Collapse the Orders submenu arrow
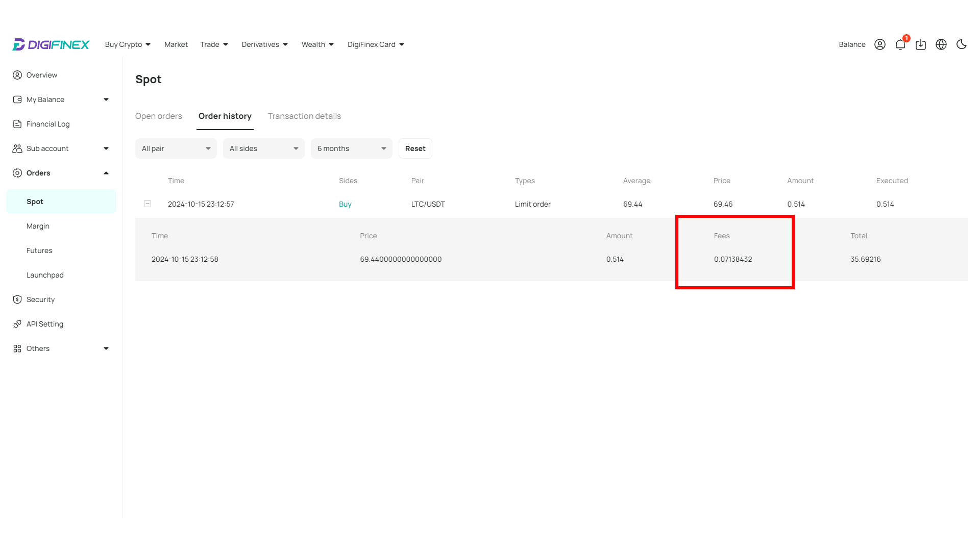 [106, 173]
